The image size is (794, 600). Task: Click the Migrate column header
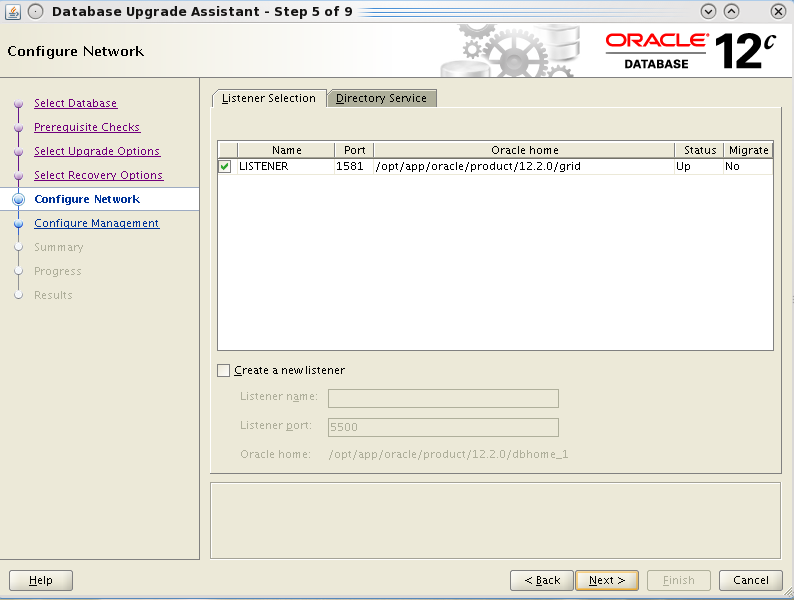tap(748, 150)
